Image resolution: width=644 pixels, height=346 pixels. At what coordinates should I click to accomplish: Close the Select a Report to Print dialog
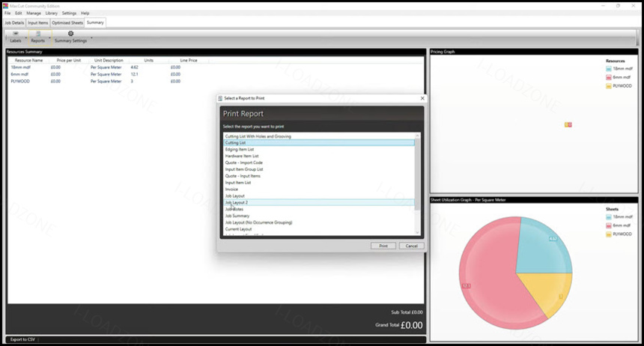pos(422,98)
